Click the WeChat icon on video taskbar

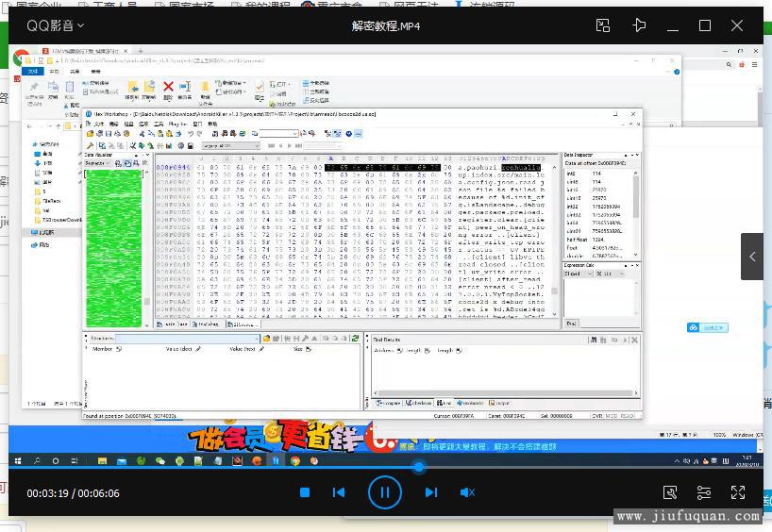pos(160,461)
